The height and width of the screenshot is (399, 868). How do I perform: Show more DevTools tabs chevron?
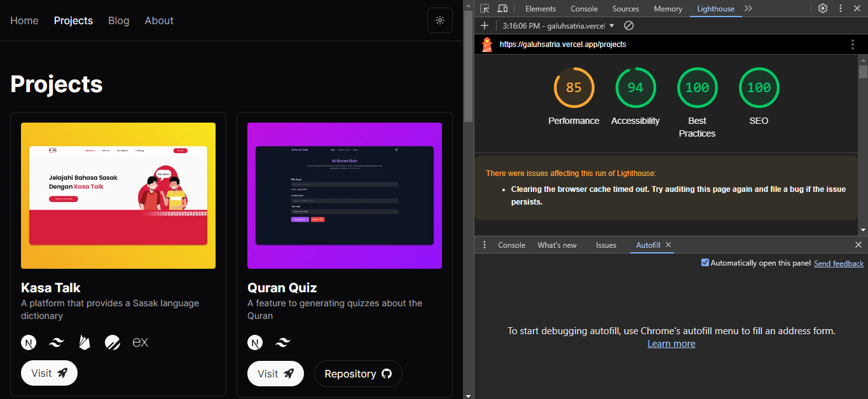[748, 8]
